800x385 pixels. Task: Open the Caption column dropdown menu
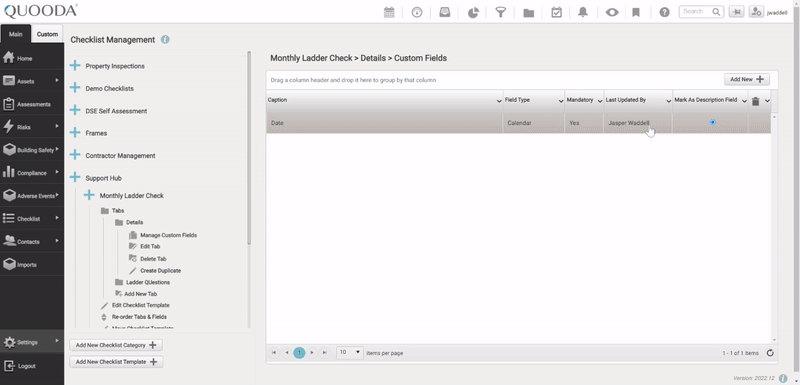click(498, 101)
